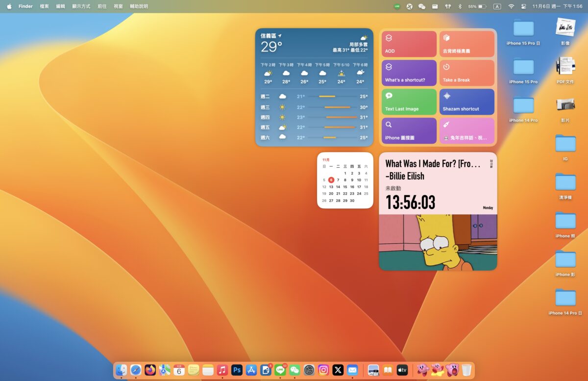Click the 週三 forecast row in weather widget
This screenshot has height=381, width=588.
(314, 107)
